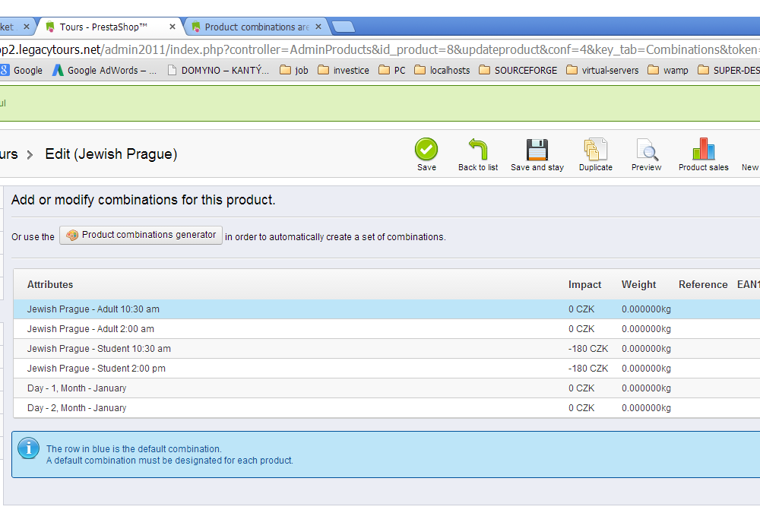
Task: Close the Tours - PrestaShop tab
Action: click(x=172, y=27)
